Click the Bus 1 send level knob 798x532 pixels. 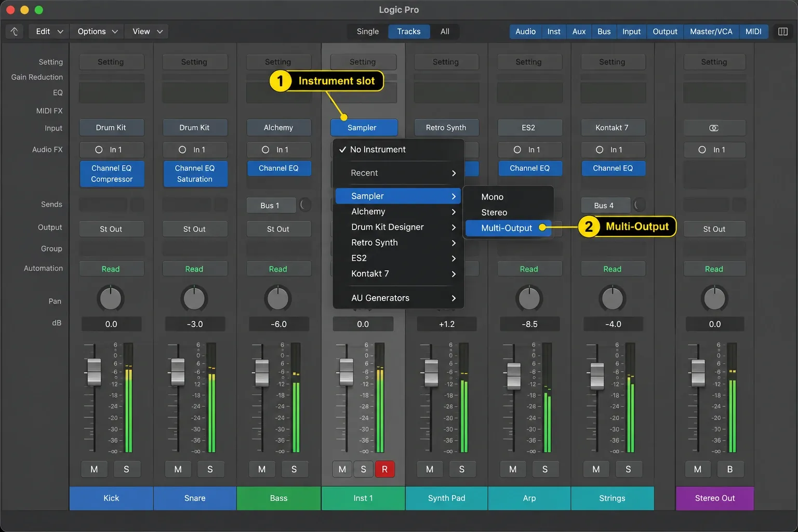click(305, 205)
